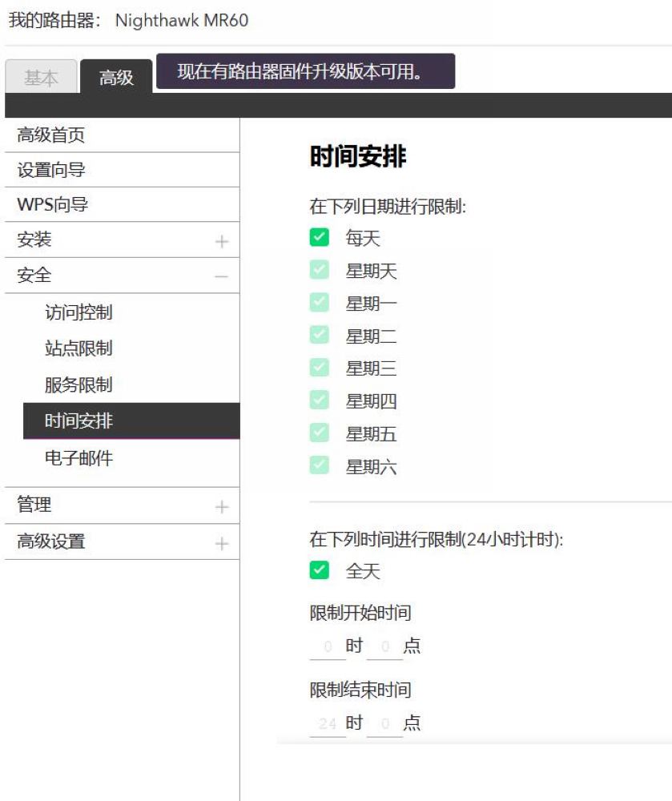Screen dimensions: 672x801
Task: Toggle the 星期六 checkbox
Action: point(320,466)
